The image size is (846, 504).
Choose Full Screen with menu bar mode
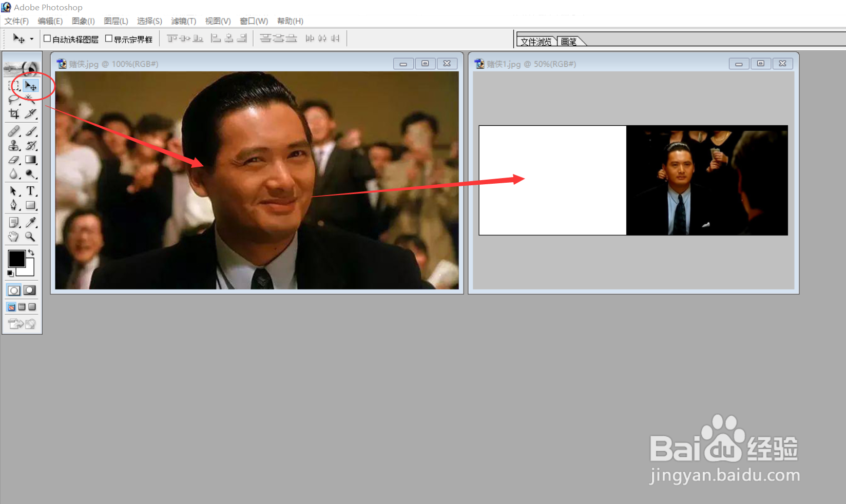[22, 307]
